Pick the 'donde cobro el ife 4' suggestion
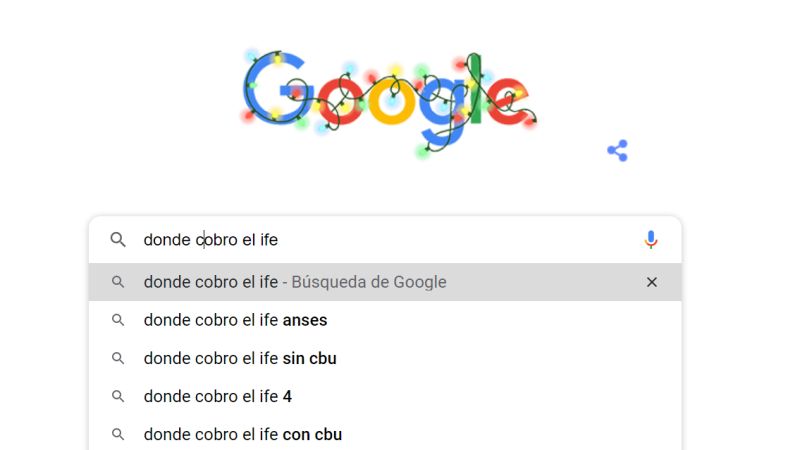 click(x=218, y=396)
